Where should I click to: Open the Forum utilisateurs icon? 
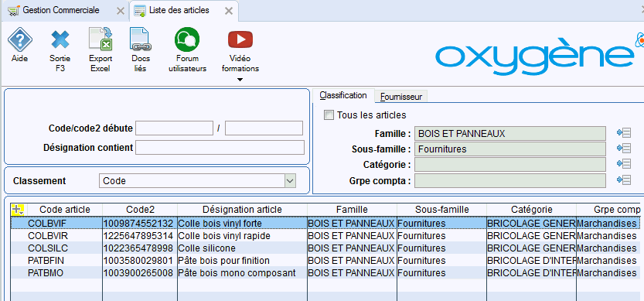click(187, 39)
